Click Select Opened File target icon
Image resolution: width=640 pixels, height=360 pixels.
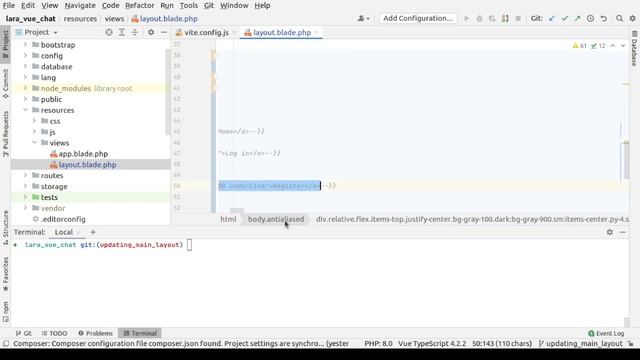(109, 32)
